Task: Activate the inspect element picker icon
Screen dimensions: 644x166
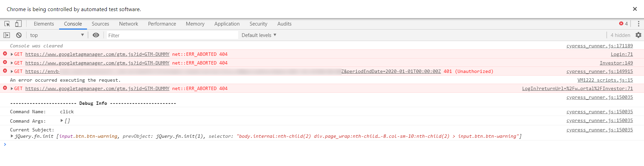Action: (x=7, y=24)
